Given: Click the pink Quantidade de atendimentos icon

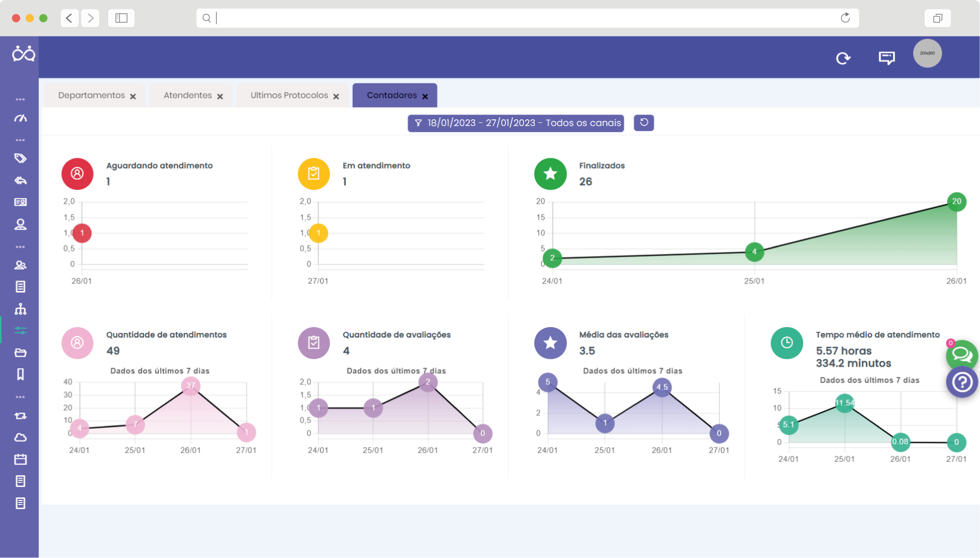Looking at the screenshot, I should 77,343.
